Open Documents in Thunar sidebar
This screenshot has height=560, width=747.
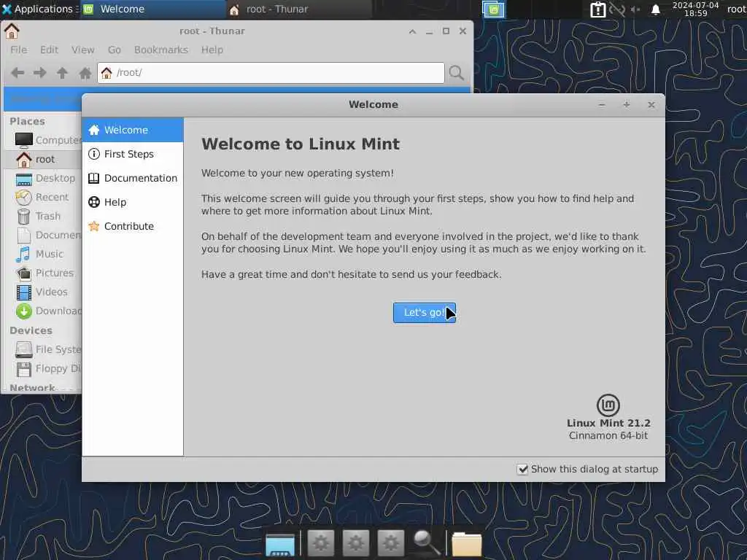coord(43,236)
